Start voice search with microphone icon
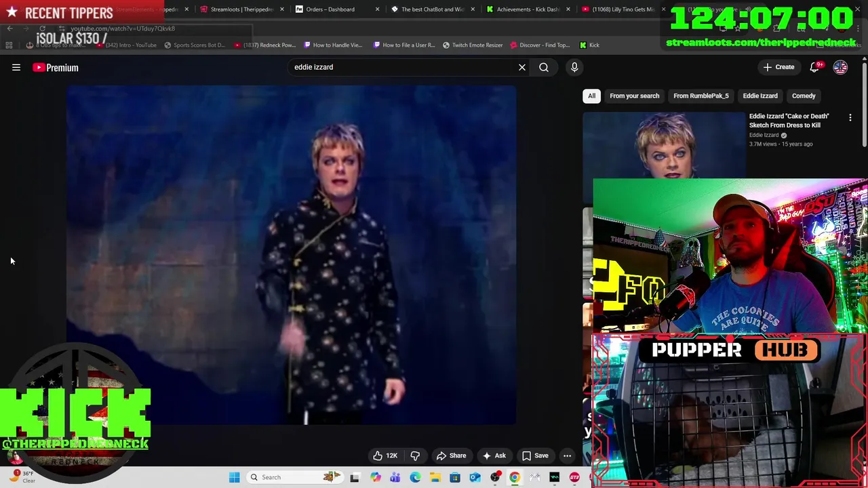 [x=574, y=67]
